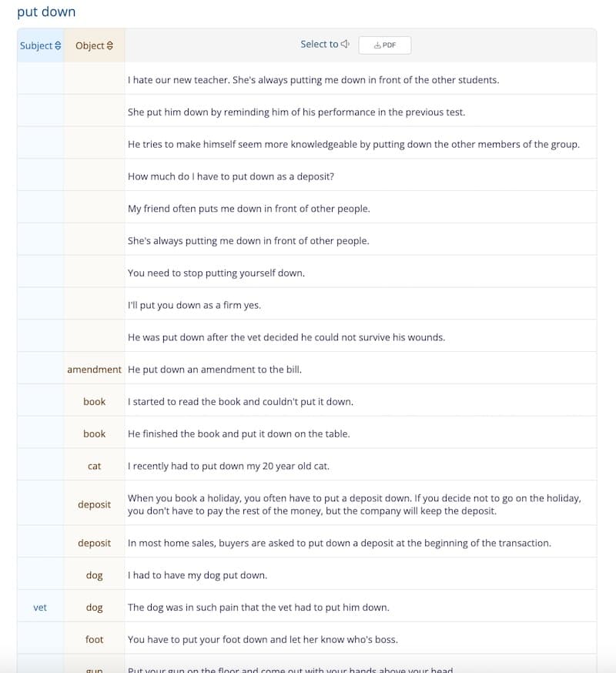This screenshot has width=616, height=673.
Task: Select the first 'book' object link
Action: tap(94, 401)
